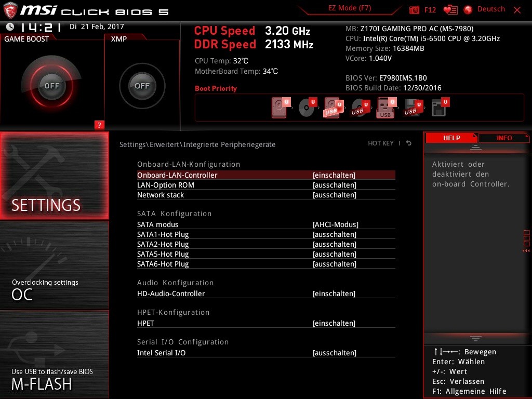Open the favorites heart icon

[x=450, y=10]
